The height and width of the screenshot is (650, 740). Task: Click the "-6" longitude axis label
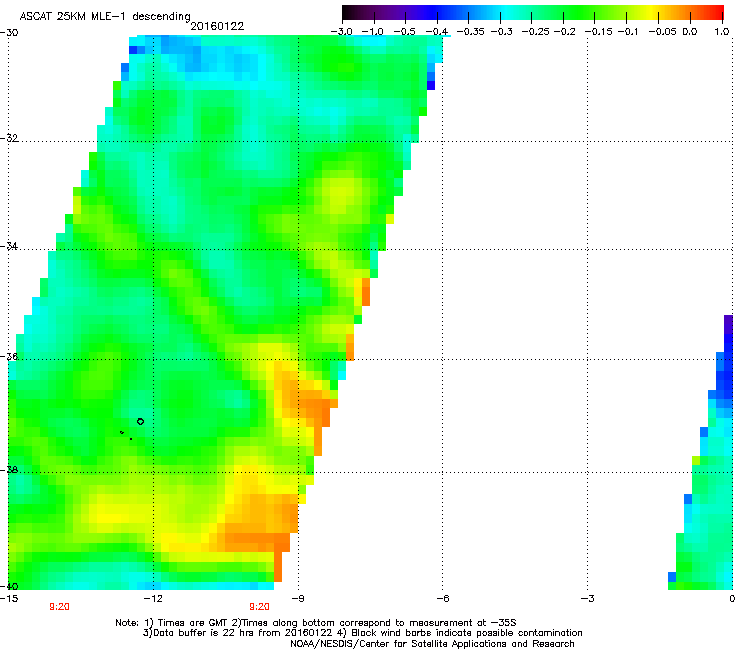tap(442, 599)
